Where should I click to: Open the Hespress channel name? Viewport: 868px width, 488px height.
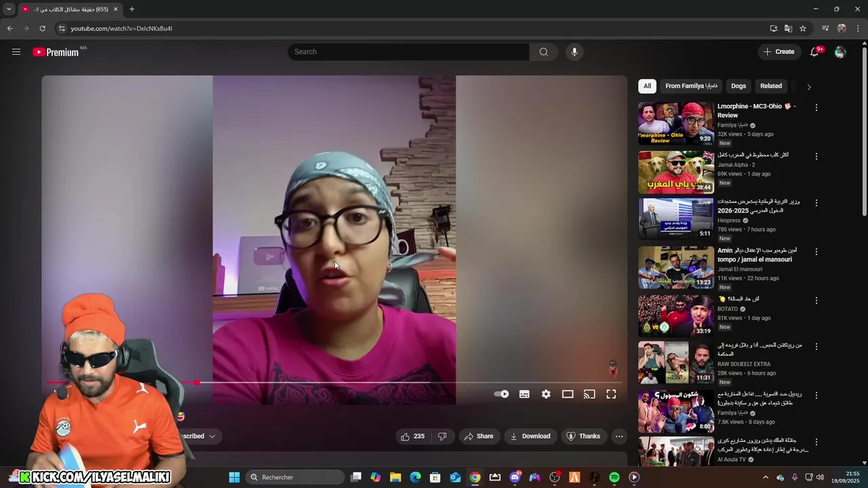coord(729,220)
